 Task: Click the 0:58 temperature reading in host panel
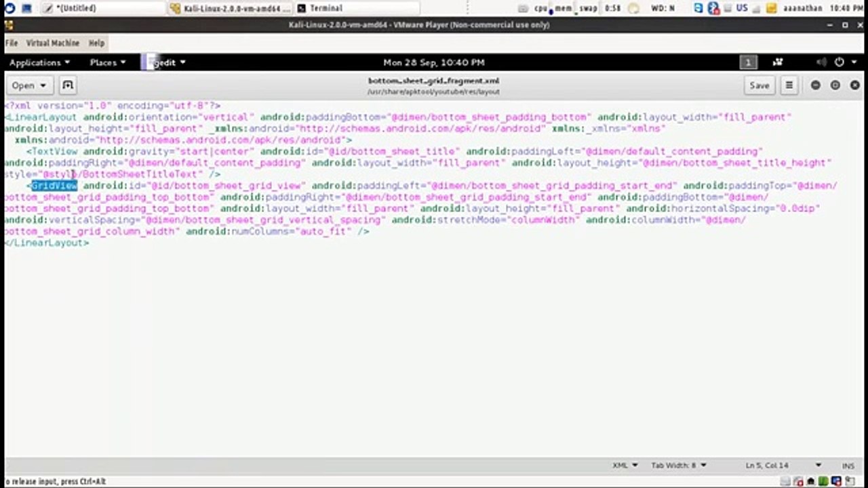tap(612, 8)
